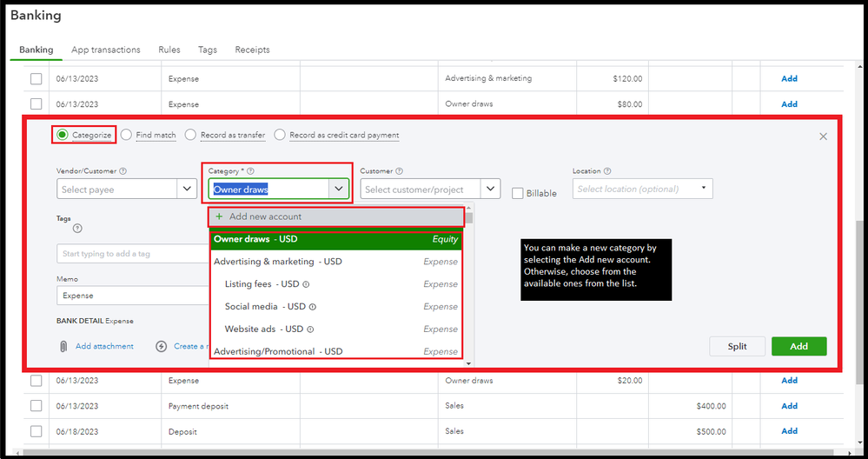Viewport: 868px width, 459px height.
Task: Click the Website ads info icon
Action: [310, 329]
